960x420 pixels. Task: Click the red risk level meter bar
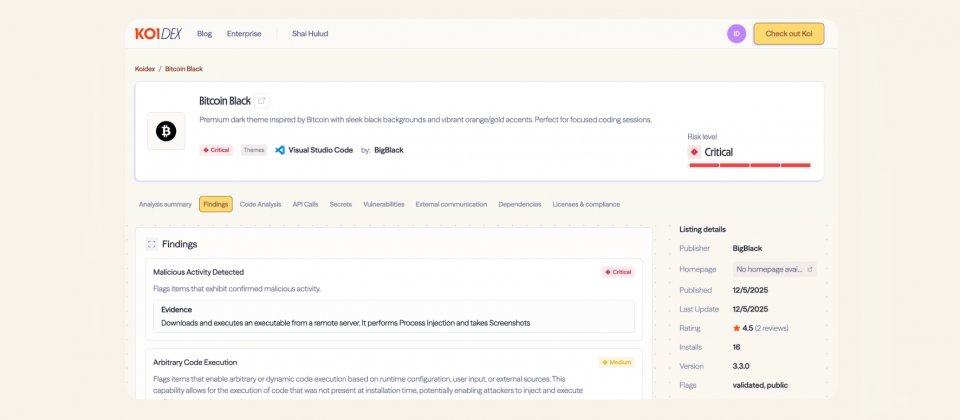tap(749, 165)
